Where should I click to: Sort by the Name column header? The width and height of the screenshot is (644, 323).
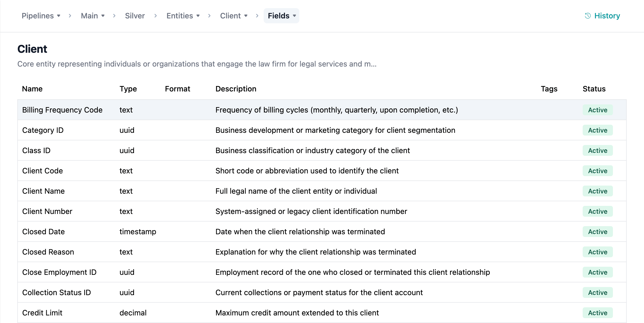tap(32, 89)
